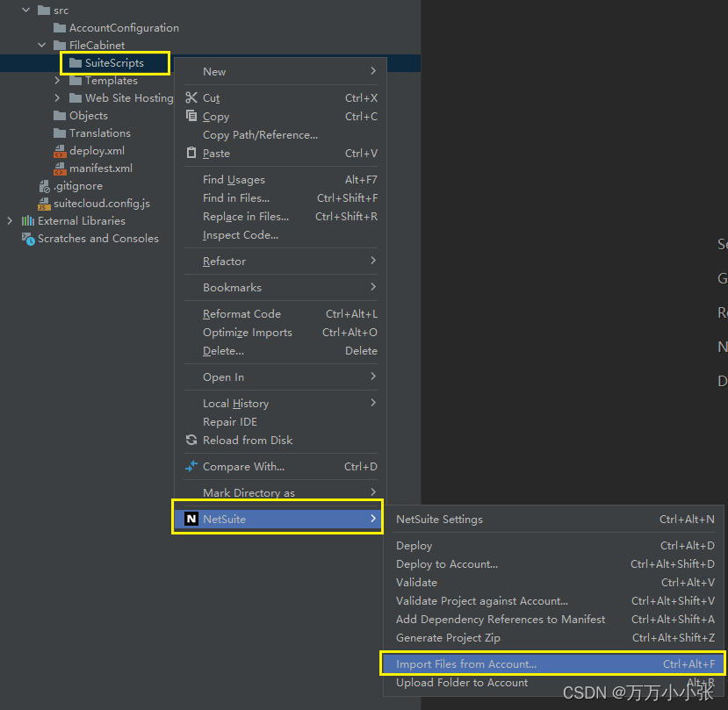728x710 pixels.
Task: Click the Web Site Hosting folder icon
Action: coord(76,98)
